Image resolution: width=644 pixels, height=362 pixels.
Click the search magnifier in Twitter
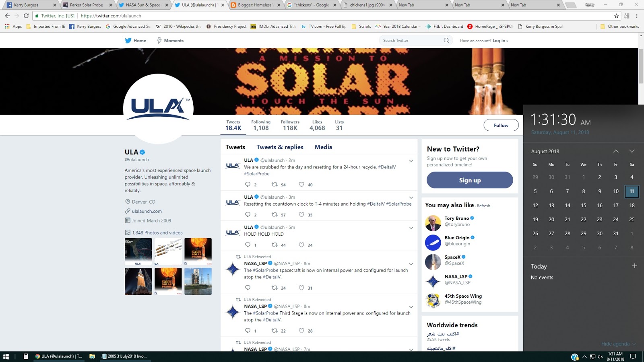pyautogui.click(x=446, y=40)
